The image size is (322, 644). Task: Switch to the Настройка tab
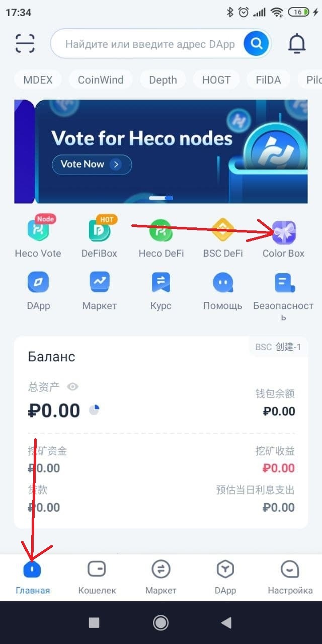pyautogui.click(x=290, y=578)
